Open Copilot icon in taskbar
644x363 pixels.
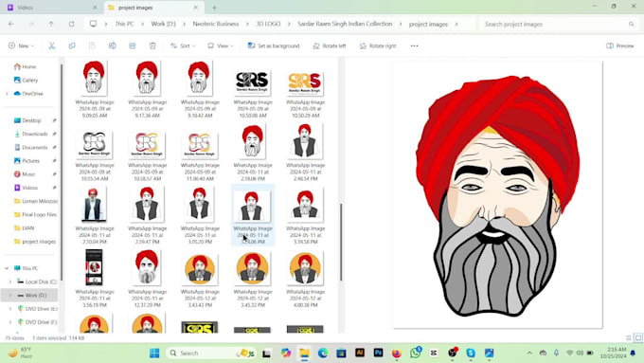(x=286, y=353)
